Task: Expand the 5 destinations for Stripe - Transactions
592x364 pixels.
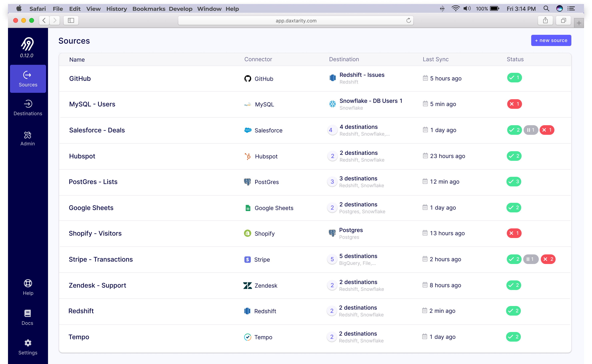Action: (x=332, y=259)
